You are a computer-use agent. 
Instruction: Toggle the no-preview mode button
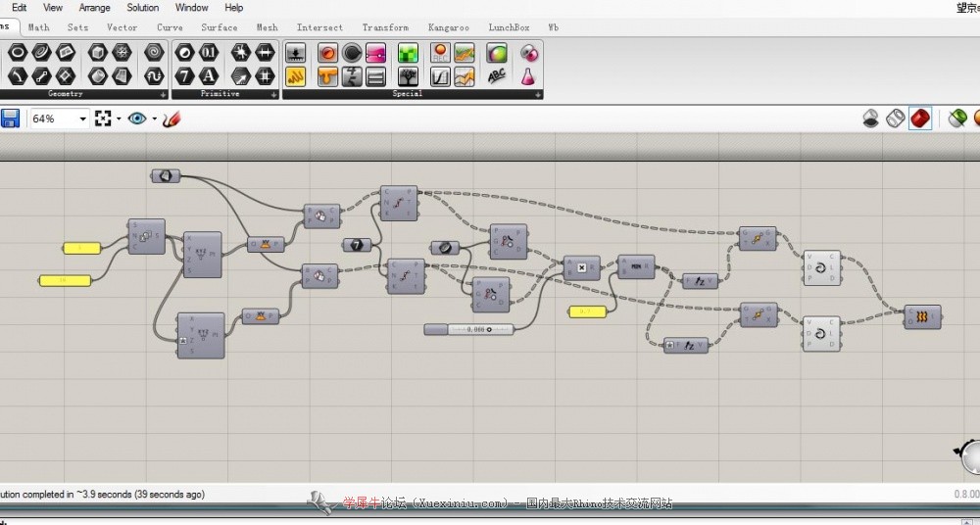(870, 119)
